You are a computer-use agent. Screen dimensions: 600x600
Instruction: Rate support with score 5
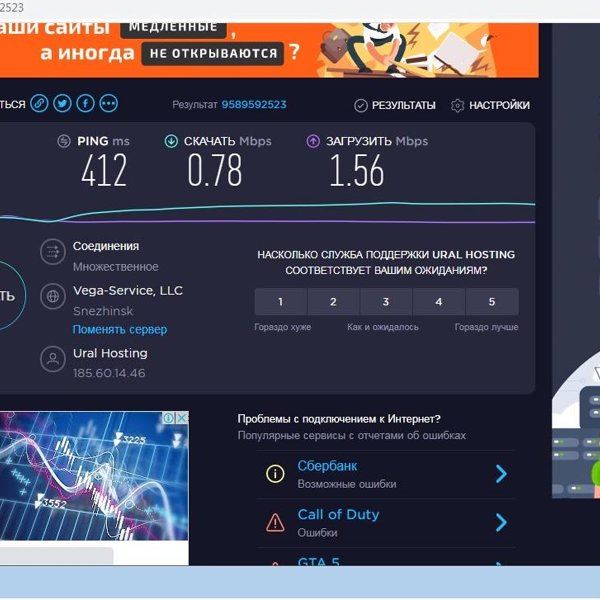click(x=492, y=302)
